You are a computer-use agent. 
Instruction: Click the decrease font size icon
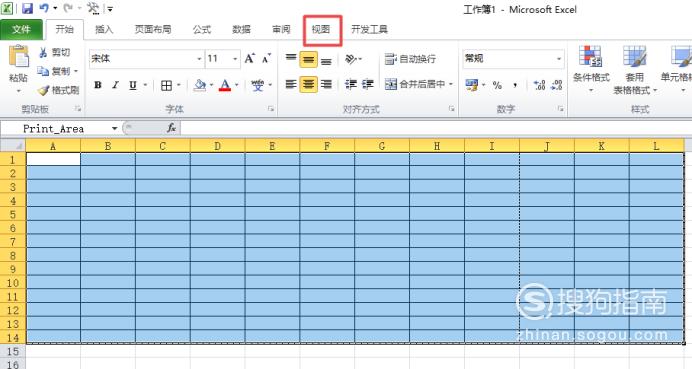(x=266, y=59)
